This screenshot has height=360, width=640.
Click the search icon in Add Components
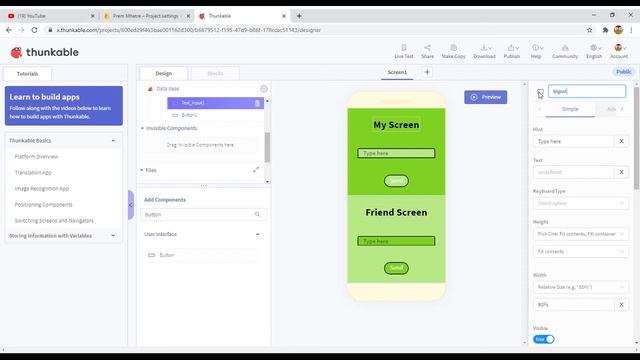(x=257, y=214)
